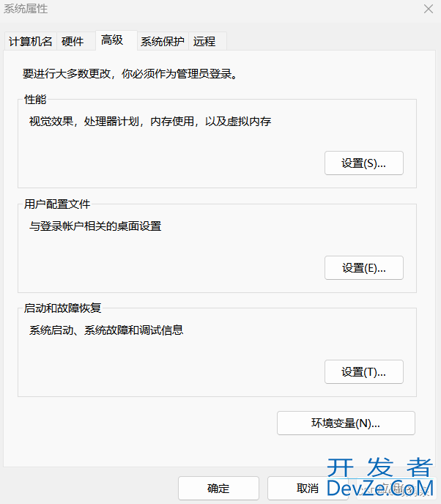Image resolution: width=441 pixels, height=504 pixels.
Task: Click the 系统属性 title text
Action: coord(26,9)
